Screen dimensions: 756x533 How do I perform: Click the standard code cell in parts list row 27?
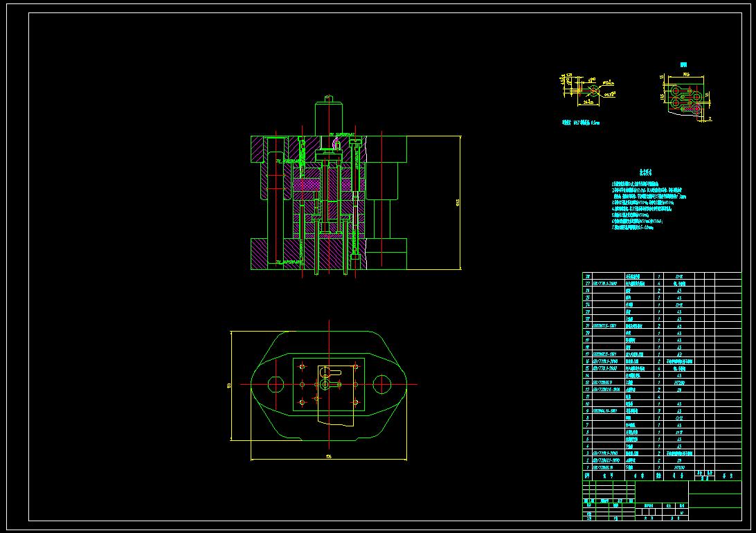tap(608, 284)
